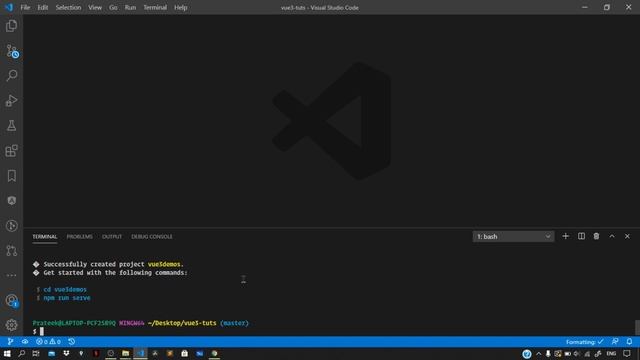Open the Go menu
The height and width of the screenshot is (360, 640).
click(113, 7)
